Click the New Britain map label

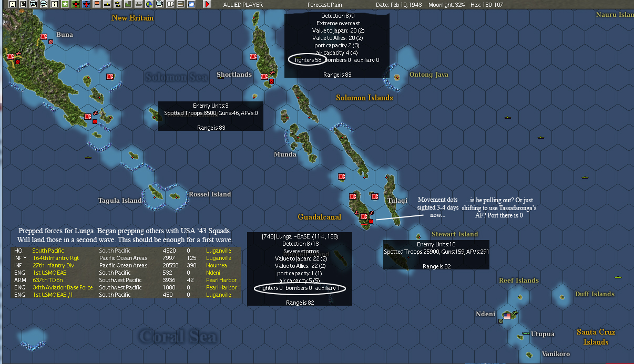point(132,18)
